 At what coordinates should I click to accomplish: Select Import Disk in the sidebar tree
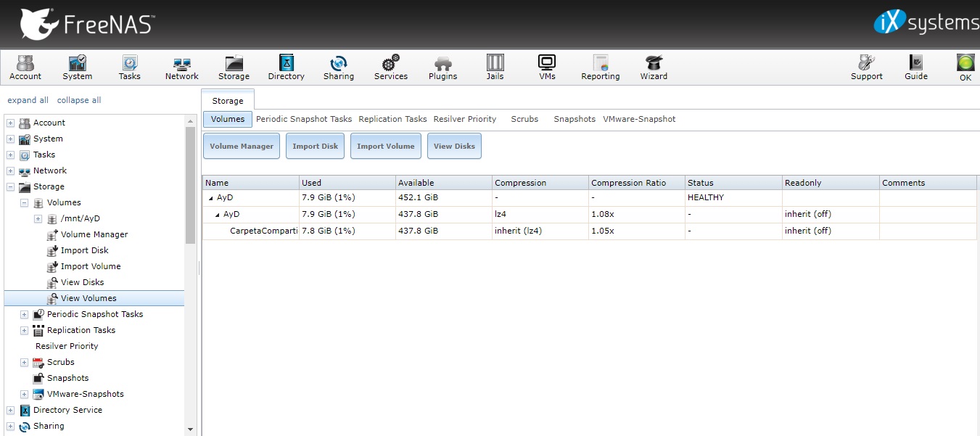[84, 250]
